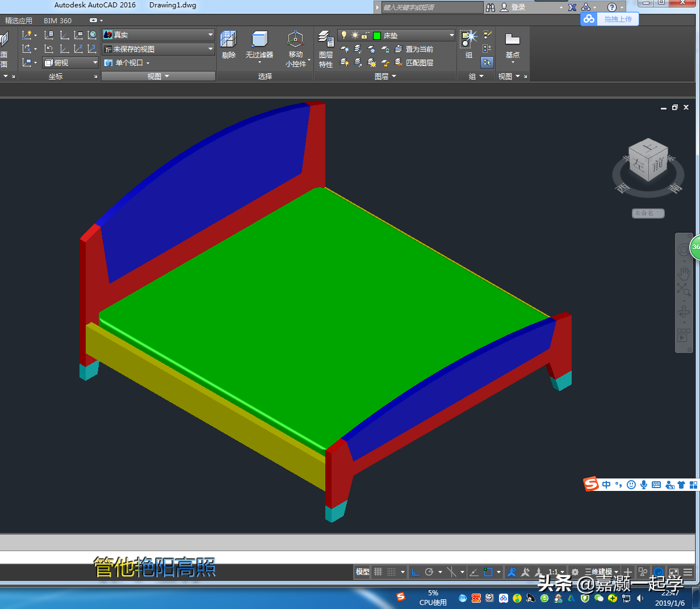Click the navigation bar pan hand icon

(x=684, y=274)
